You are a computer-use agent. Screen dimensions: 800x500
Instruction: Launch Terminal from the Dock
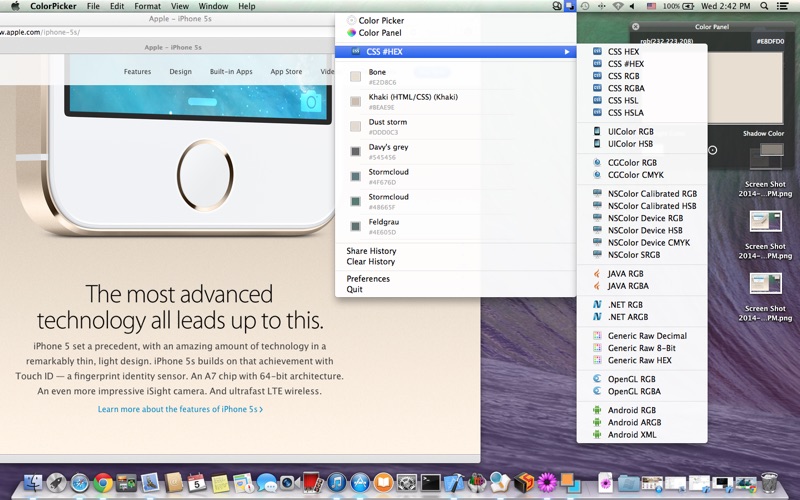430,482
